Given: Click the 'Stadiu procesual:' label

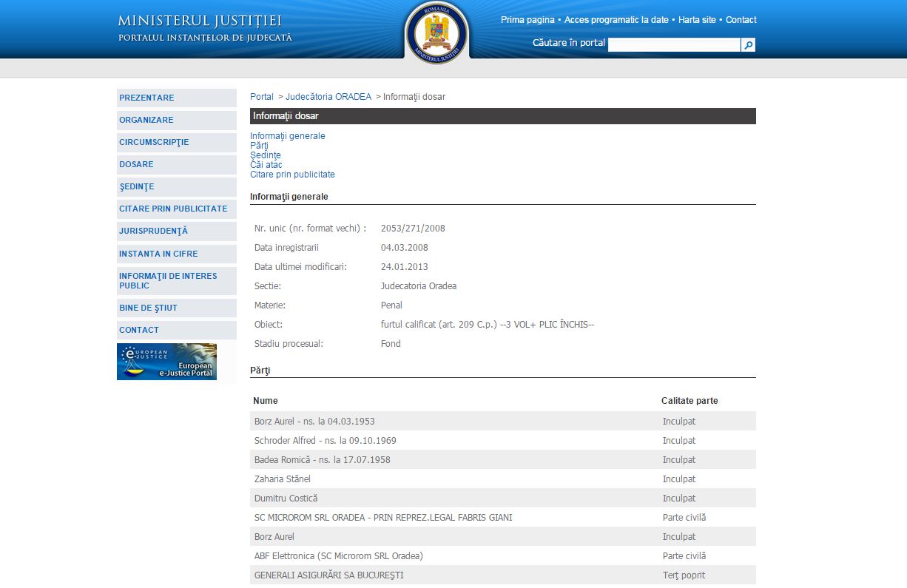Looking at the screenshot, I should (x=289, y=344).
